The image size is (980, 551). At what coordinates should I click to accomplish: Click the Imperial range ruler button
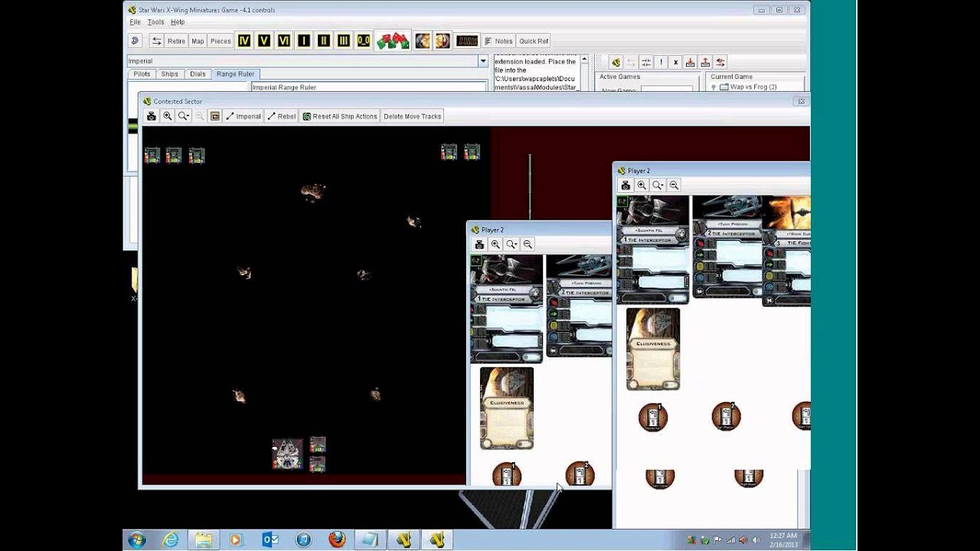pos(243,116)
